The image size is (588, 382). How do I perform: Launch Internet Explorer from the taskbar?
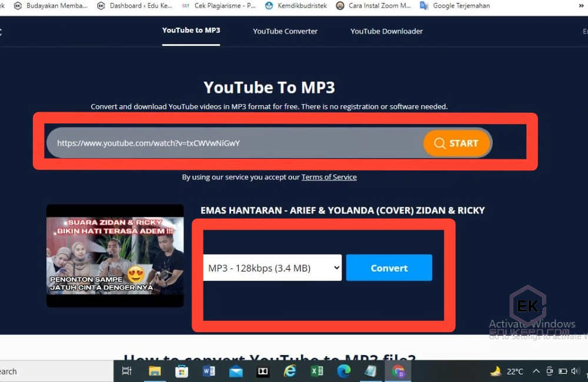290,371
